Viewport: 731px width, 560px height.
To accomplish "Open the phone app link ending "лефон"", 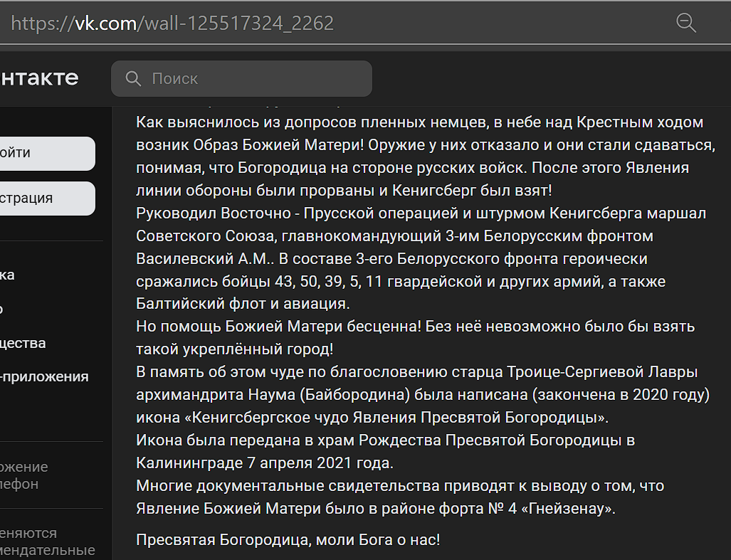I will pyautogui.click(x=19, y=484).
